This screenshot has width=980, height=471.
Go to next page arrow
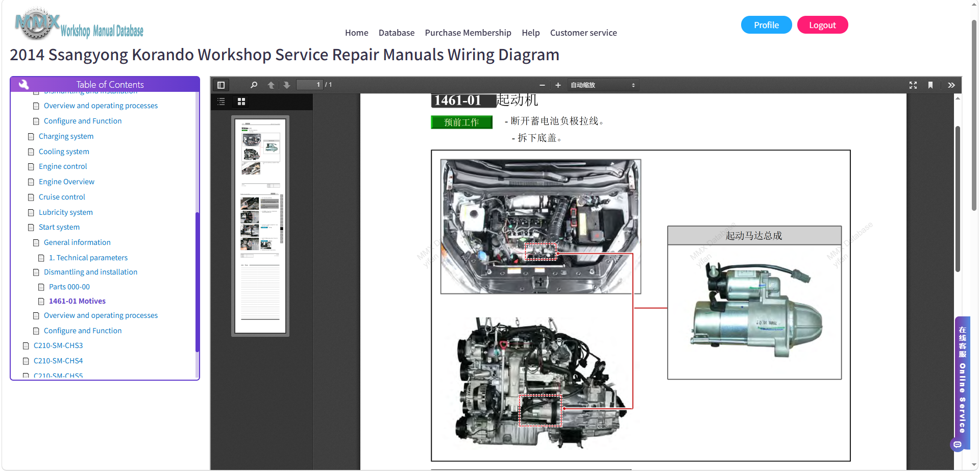click(287, 85)
